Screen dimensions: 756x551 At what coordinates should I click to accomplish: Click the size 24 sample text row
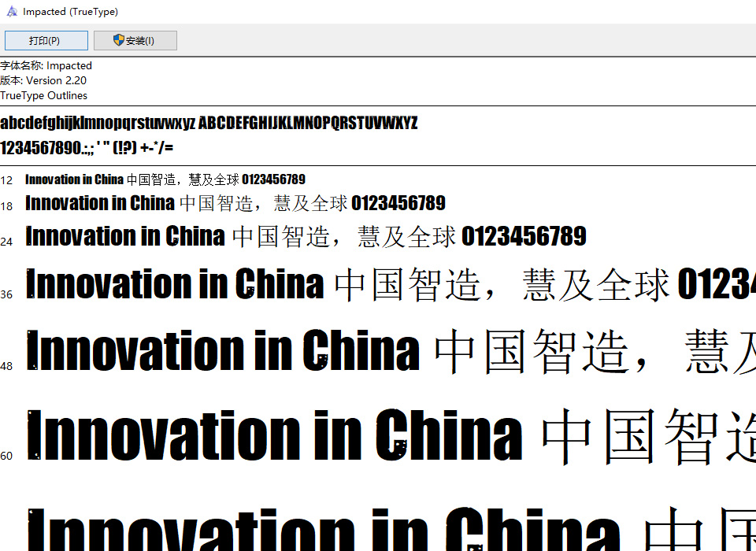(x=306, y=236)
